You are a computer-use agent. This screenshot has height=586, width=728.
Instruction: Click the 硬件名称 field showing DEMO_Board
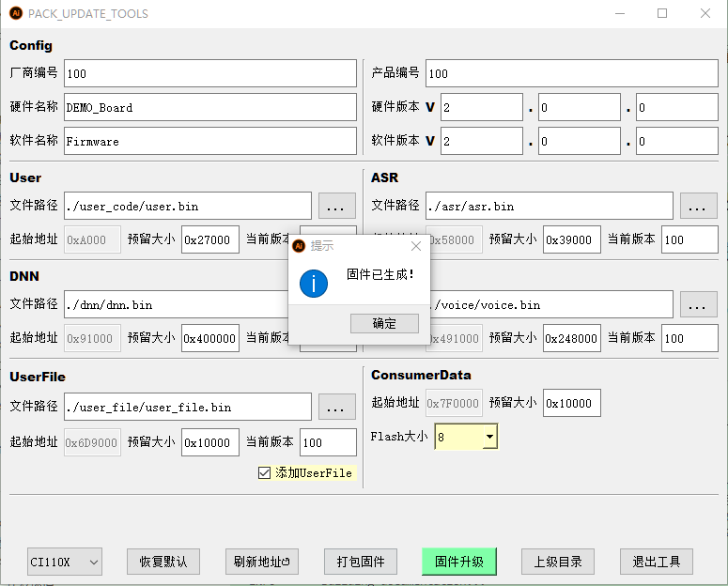coord(210,107)
